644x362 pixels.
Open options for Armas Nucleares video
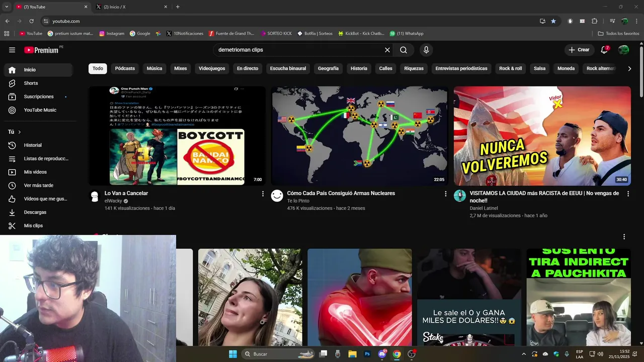(445, 194)
